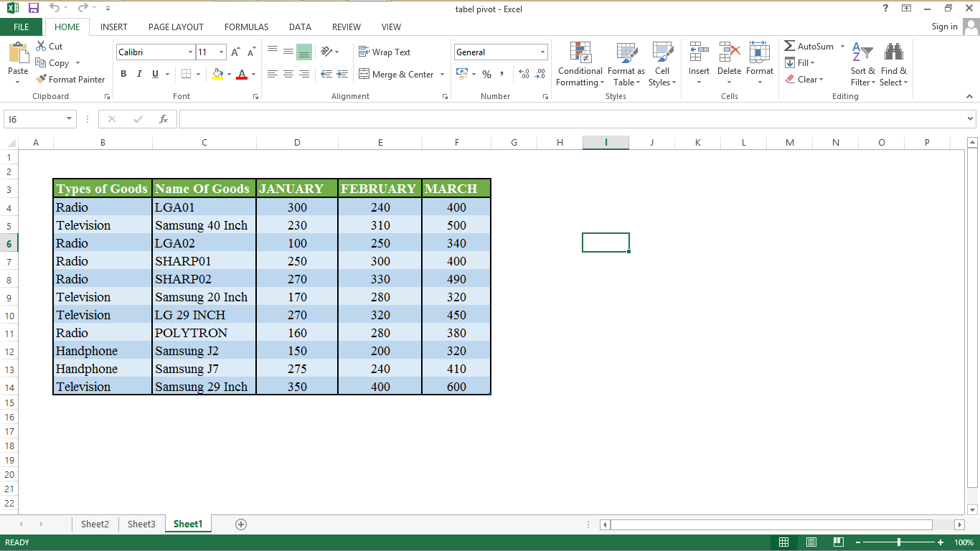Toggle Merge & Center
Screen dimensions: 980x551
click(x=397, y=74)
